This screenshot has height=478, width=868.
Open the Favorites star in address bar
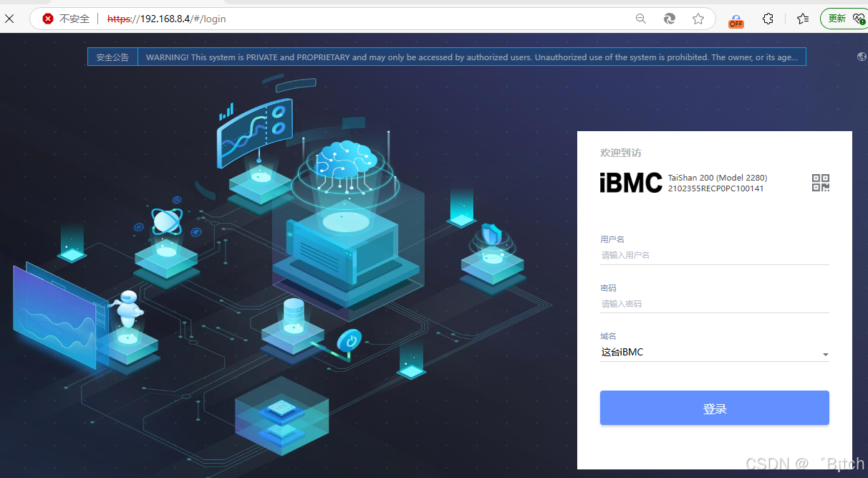[698, 19]
